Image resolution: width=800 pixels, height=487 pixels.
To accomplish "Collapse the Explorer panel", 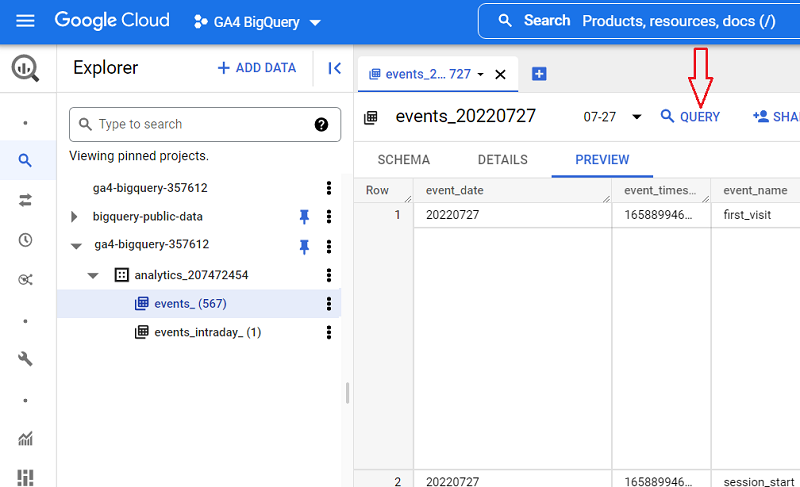I will [x=334, y=68].
